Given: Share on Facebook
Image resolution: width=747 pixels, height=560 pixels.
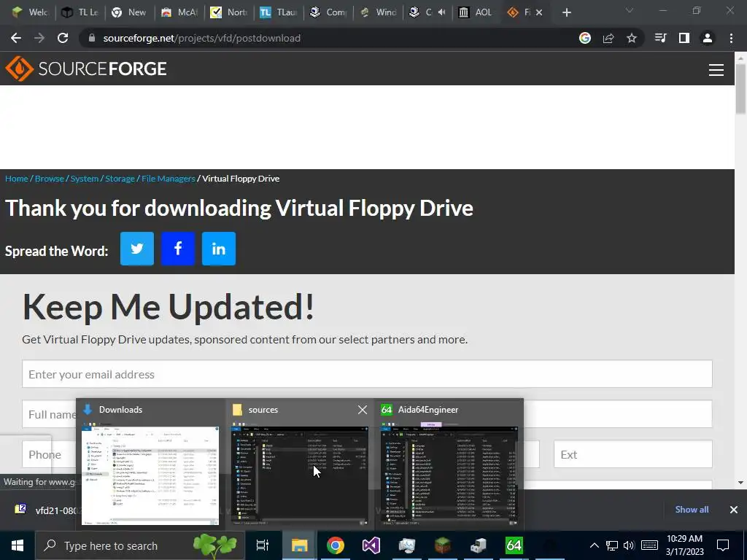Looking at the screenshot, I should (178, 249).
